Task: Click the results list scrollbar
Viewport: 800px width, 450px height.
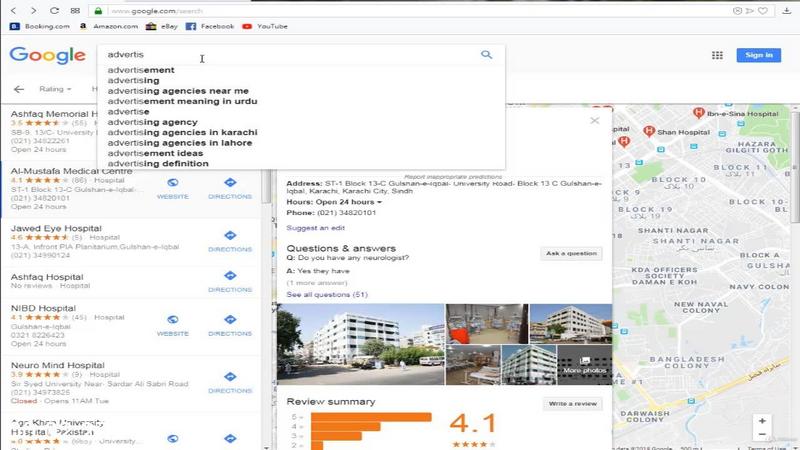Action: (x=266, y=186)
